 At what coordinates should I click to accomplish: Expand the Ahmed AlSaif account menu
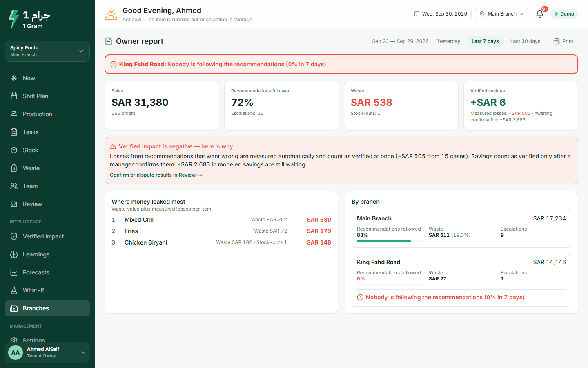point(47,352)
